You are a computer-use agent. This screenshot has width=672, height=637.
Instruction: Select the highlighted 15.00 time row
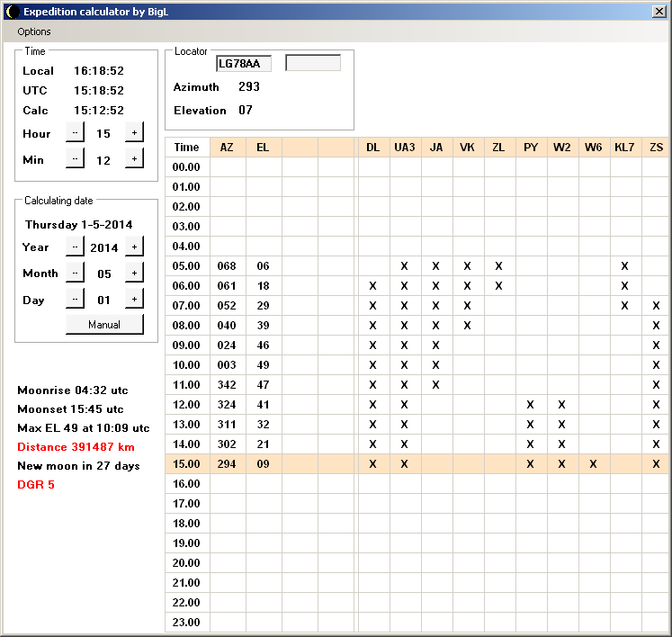186,464
